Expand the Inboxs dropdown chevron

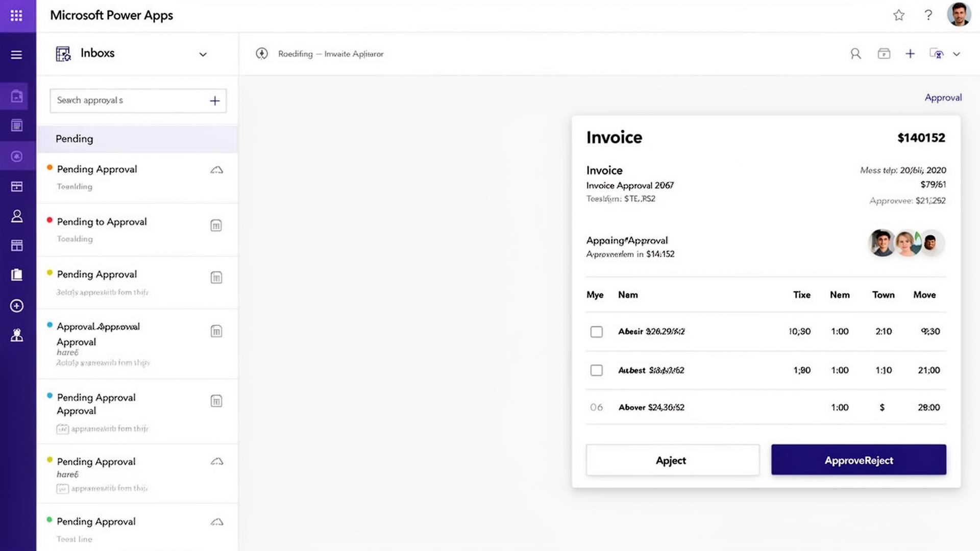click(x=203, y=55)
